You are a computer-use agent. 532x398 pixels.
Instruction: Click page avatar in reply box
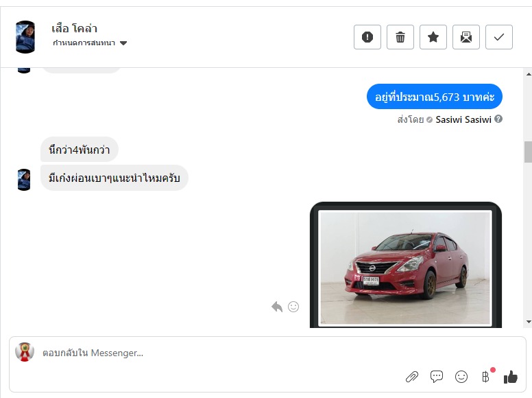[25, 352]
